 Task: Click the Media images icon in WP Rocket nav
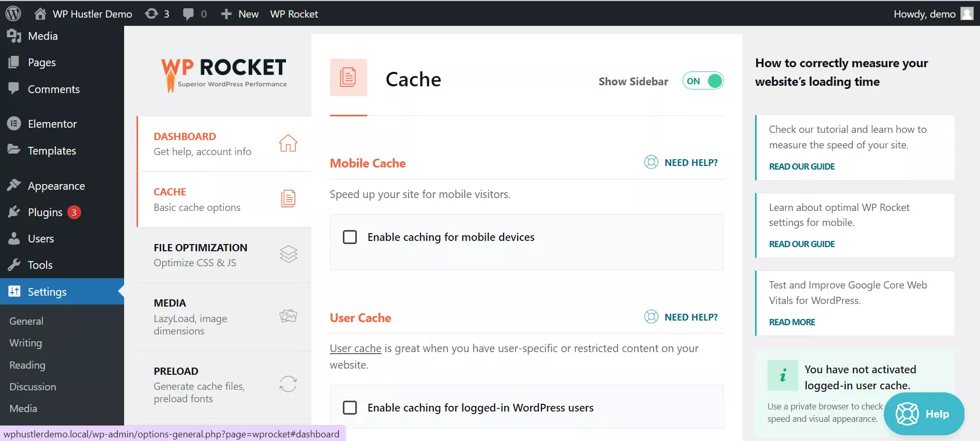[x=288, y=315]
